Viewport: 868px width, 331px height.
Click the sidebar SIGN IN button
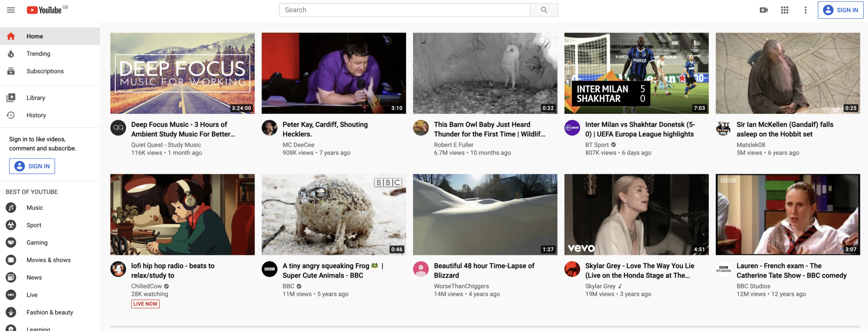32,166
